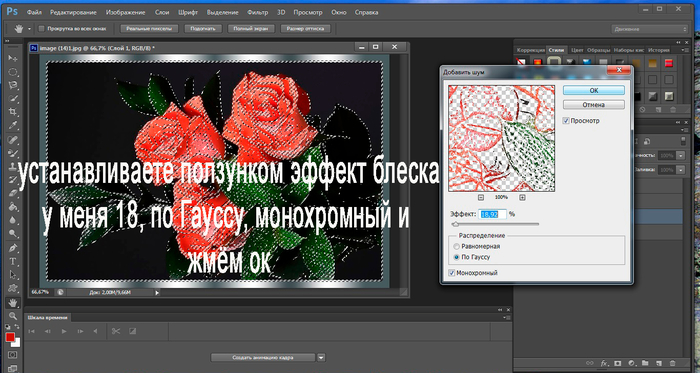700x373 pixels.
Task: Open the timeline panel flyout menu
Action: coord(506,317)
